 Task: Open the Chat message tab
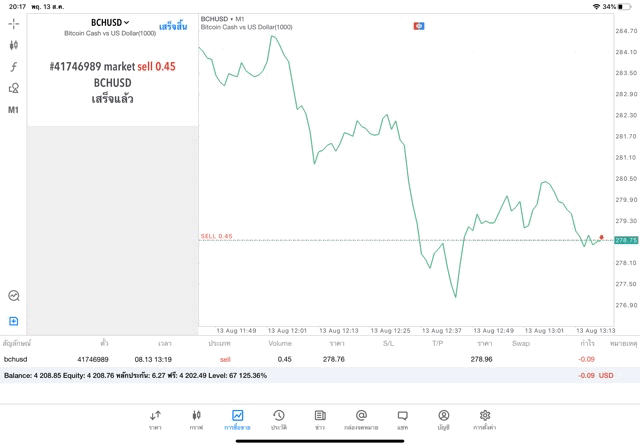pos(402,418)
